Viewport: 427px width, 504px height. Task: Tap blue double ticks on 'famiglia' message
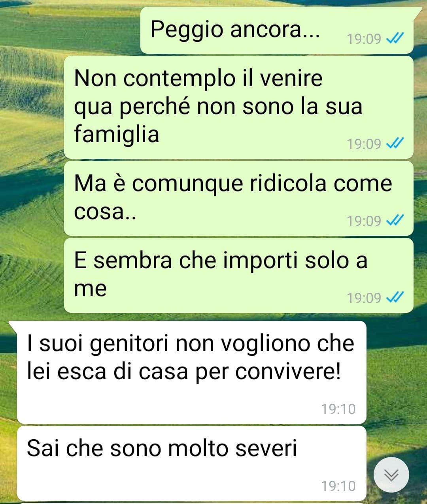[x=395, y=143]
